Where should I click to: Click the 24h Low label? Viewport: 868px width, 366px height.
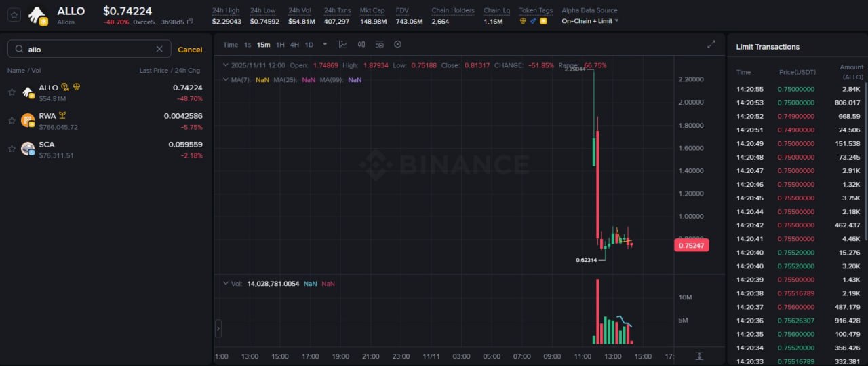(x=262, y=11)
